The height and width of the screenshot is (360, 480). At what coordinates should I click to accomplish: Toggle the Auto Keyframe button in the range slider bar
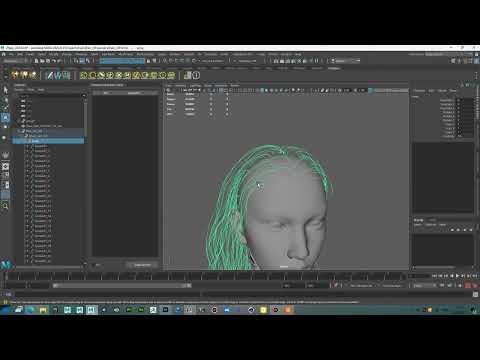[x=468, y=286]
